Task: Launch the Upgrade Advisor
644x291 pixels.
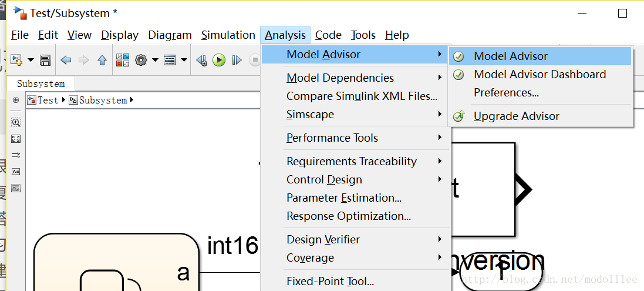Action: point(540,116)
